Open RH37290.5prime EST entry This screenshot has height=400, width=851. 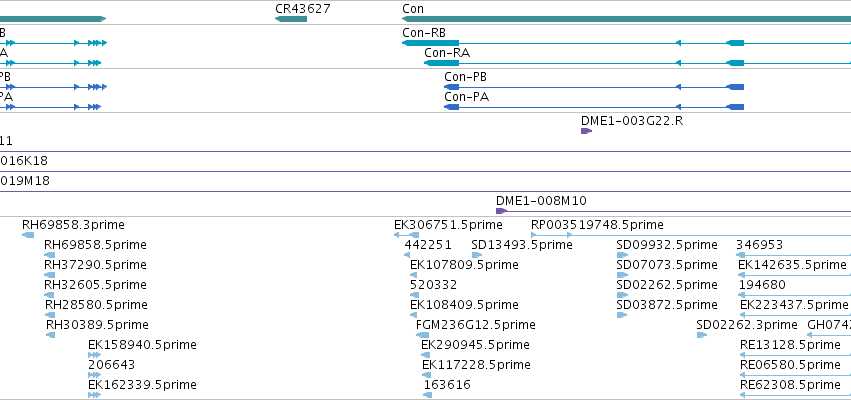[x=49, y=275]
